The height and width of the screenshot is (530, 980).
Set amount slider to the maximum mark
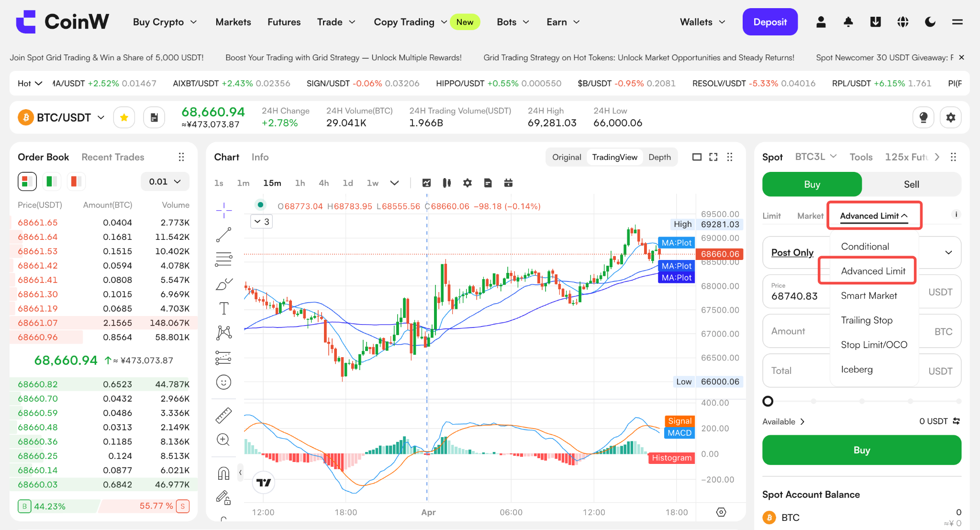click(x=958, y=401)
